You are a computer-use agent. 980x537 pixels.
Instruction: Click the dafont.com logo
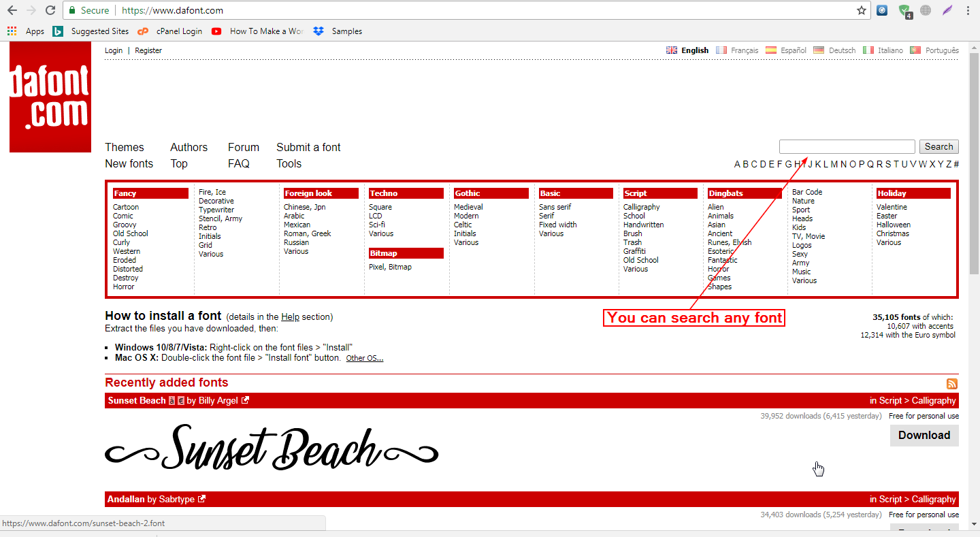50,97
